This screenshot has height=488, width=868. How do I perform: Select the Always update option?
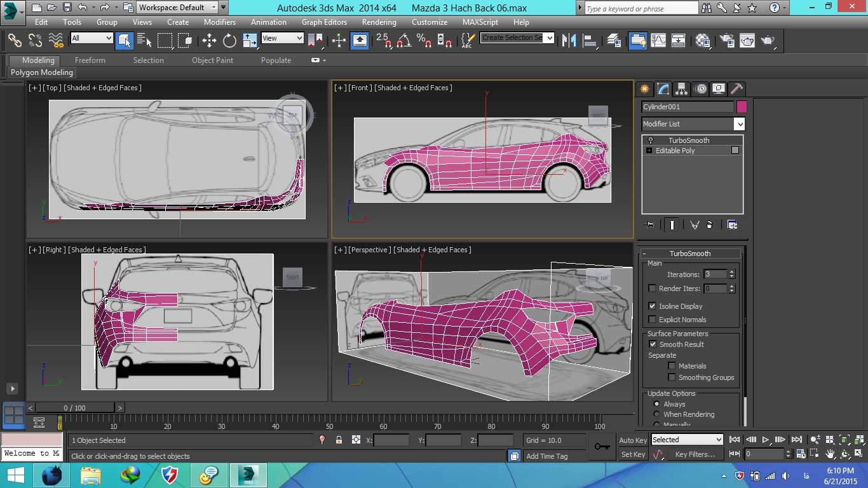pyautogui.click(x=657, y=404)
